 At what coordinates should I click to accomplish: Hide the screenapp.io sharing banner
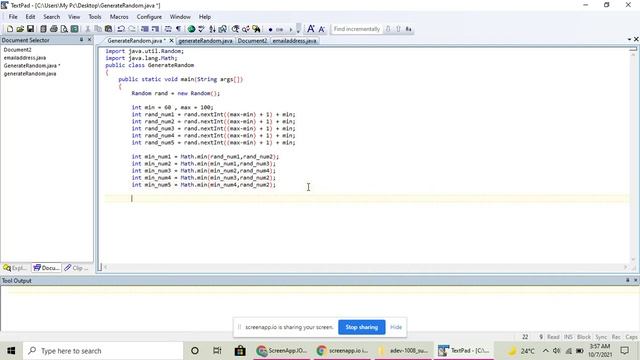[396, 327]
